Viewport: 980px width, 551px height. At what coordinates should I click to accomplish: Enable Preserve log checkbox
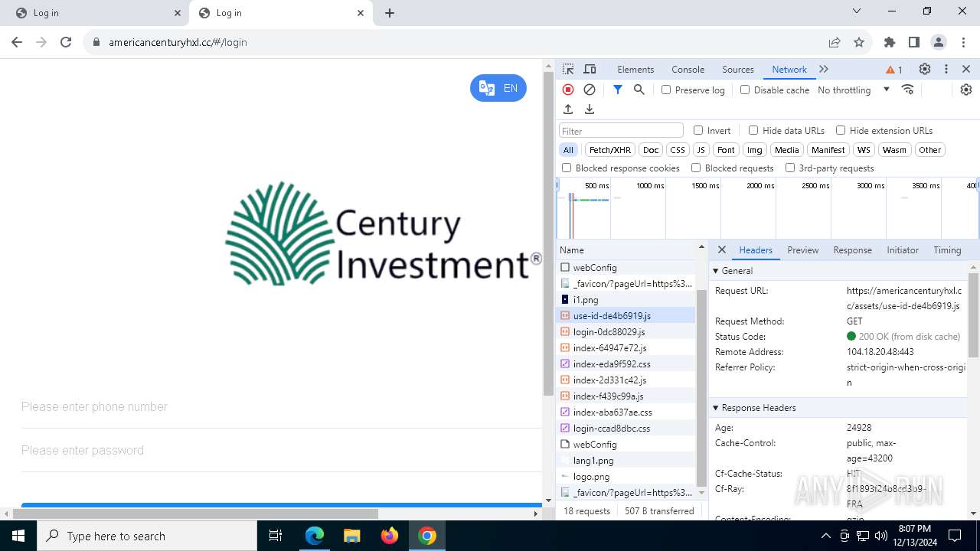(x=666, y=90)
